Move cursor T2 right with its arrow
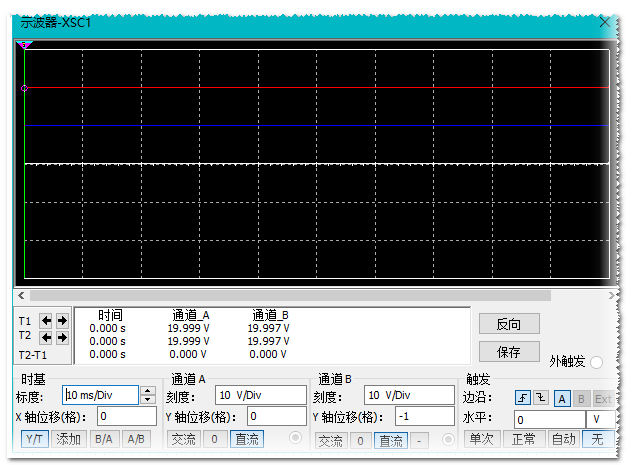 pos(62,337)
